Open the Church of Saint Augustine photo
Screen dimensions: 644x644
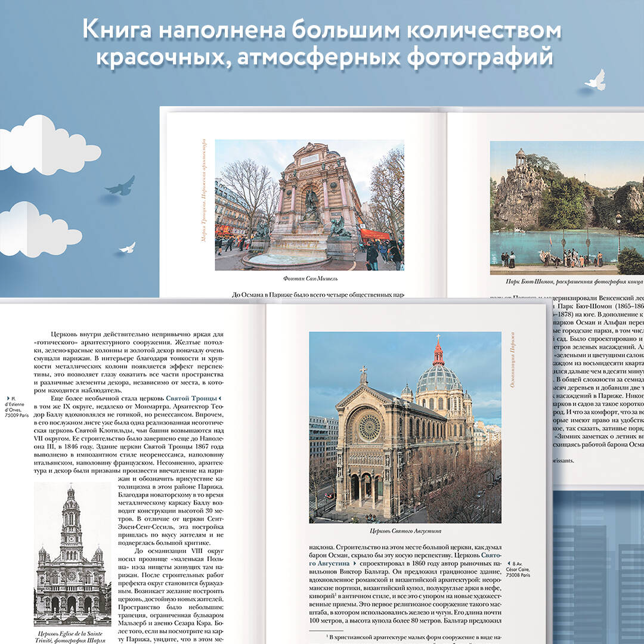coord(405,427)
